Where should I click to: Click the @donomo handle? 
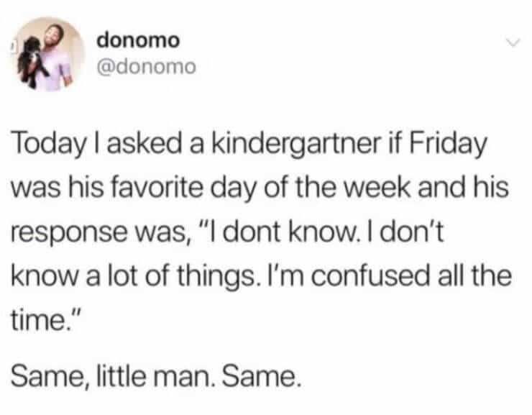(143, 68)
